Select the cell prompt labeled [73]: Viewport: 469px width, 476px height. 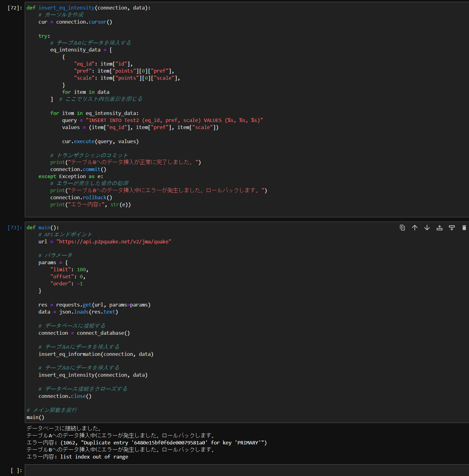[15, 227]
